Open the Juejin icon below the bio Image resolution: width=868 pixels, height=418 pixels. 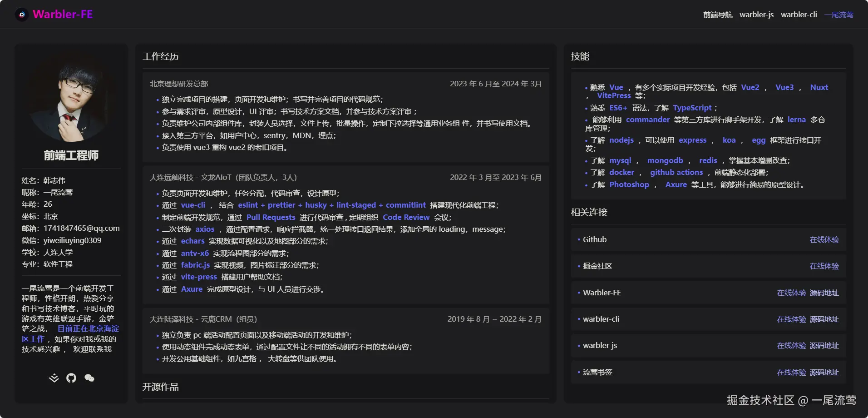(54, 378)
